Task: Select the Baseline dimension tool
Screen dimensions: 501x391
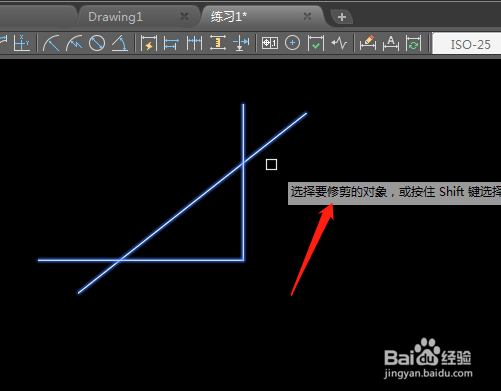Action: pyautogui.click(x=171, y=43)
